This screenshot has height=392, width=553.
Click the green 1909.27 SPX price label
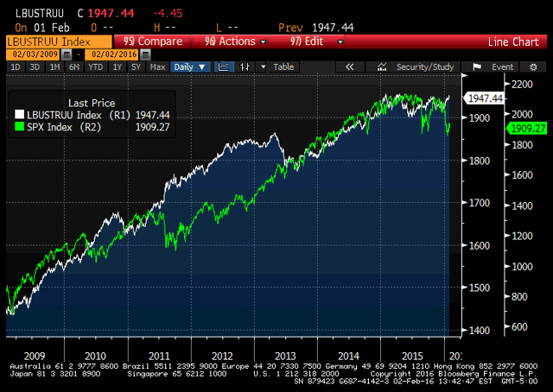[x=527, y=129]
